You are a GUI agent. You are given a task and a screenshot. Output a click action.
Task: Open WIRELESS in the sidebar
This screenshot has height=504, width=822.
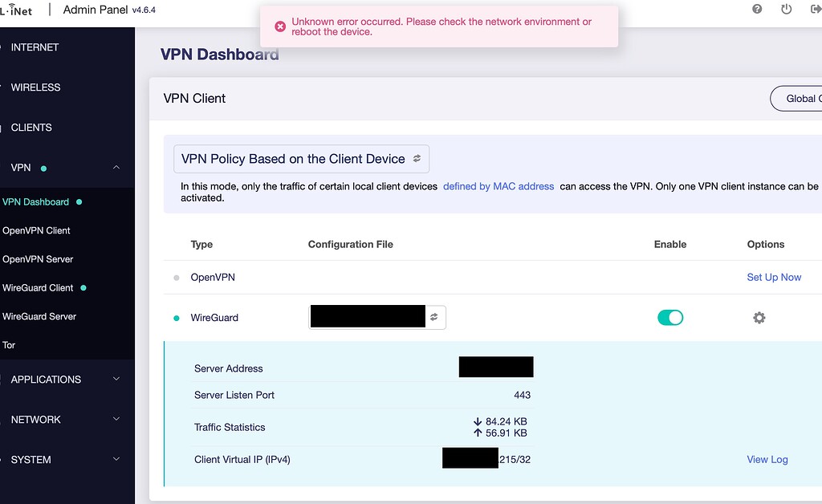35,87
